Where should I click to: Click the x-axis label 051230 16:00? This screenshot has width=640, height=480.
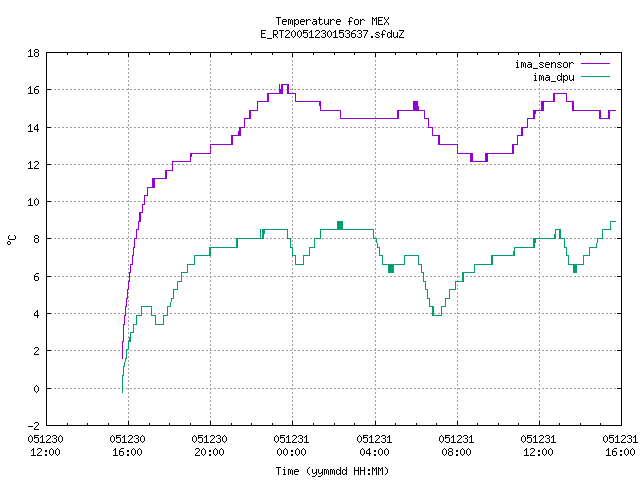[x=127, y=446]
